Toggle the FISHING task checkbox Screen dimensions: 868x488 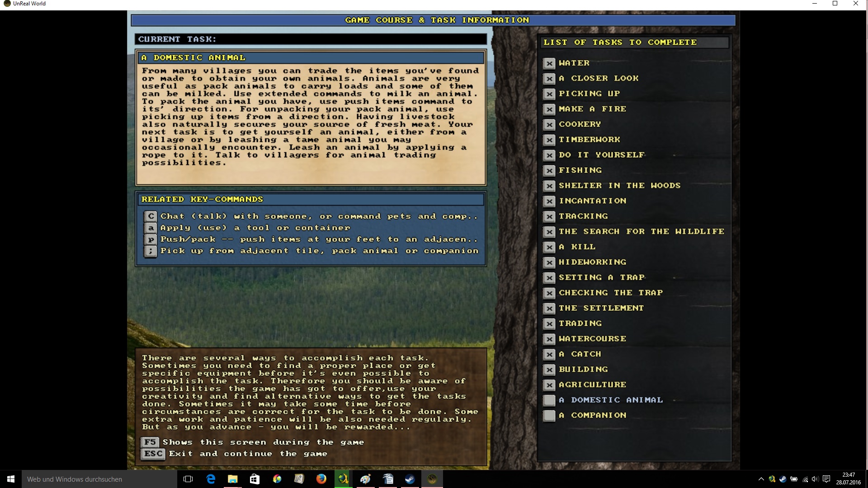click(x=549, y=171)
